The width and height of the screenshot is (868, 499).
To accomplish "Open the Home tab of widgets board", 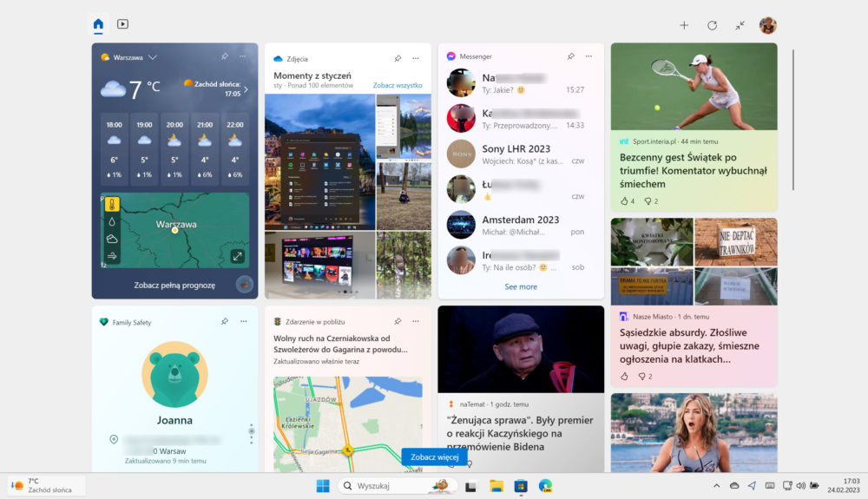I will coord(99,23).
